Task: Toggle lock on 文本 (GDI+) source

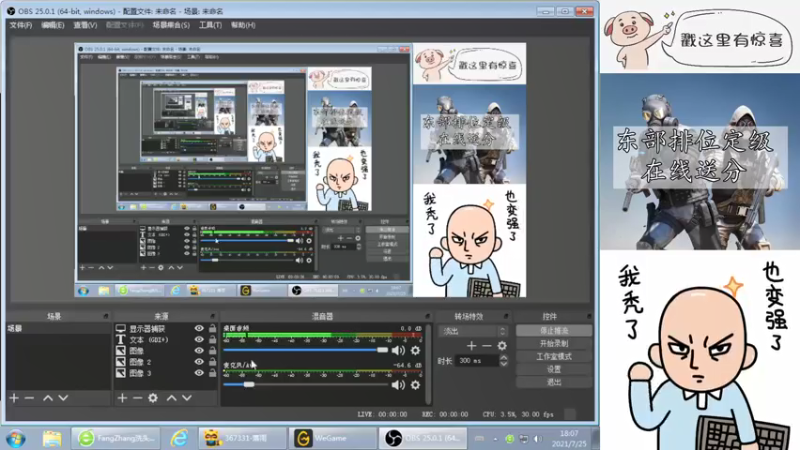Action: click(x=212, y=339)
